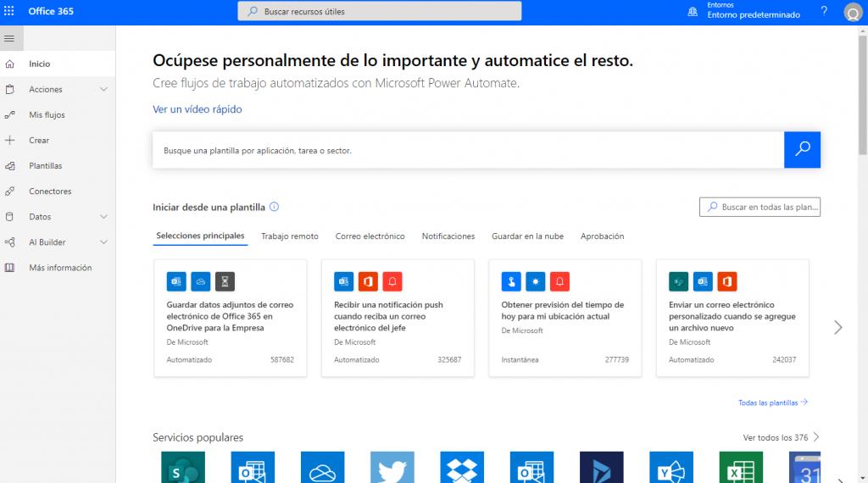Screen dimensions: 868x483
Task: Click Crear in the sidebar
Action: click(x=58, y=141)
